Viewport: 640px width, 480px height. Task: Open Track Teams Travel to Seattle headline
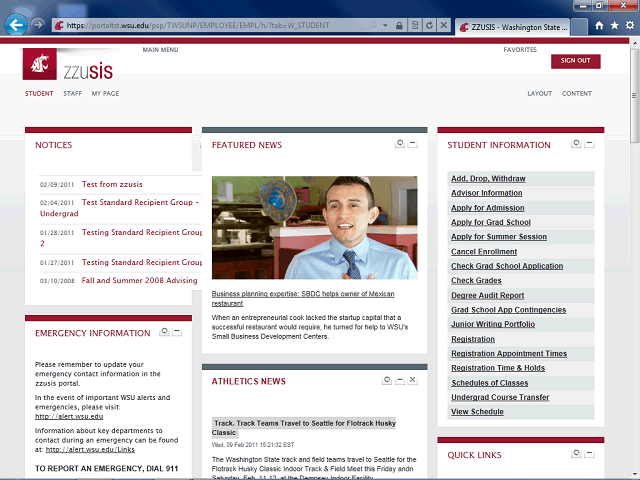(304, 428)
